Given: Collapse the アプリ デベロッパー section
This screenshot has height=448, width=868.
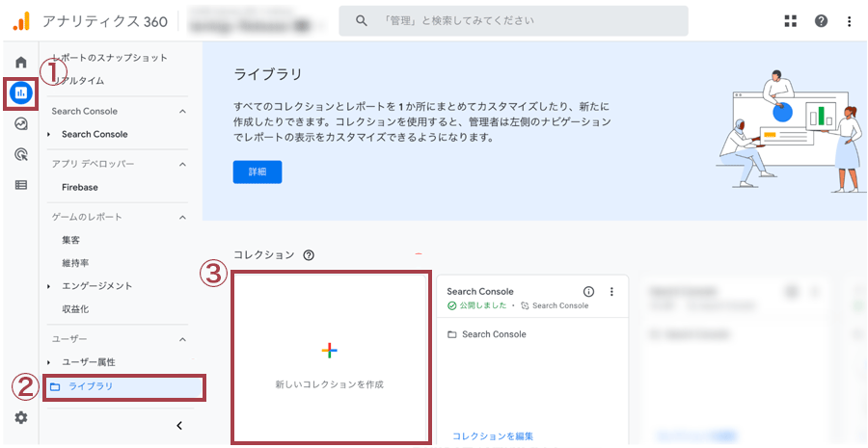Looking at the screenshot, I should click(x=182, y=165).
